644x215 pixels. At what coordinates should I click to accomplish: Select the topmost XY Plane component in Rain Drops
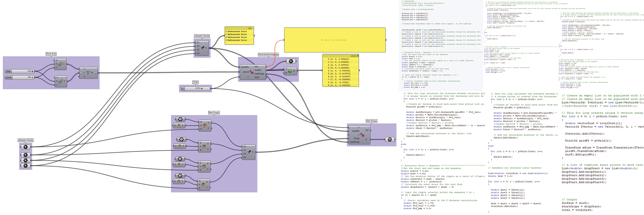click(x=179, y=125)
